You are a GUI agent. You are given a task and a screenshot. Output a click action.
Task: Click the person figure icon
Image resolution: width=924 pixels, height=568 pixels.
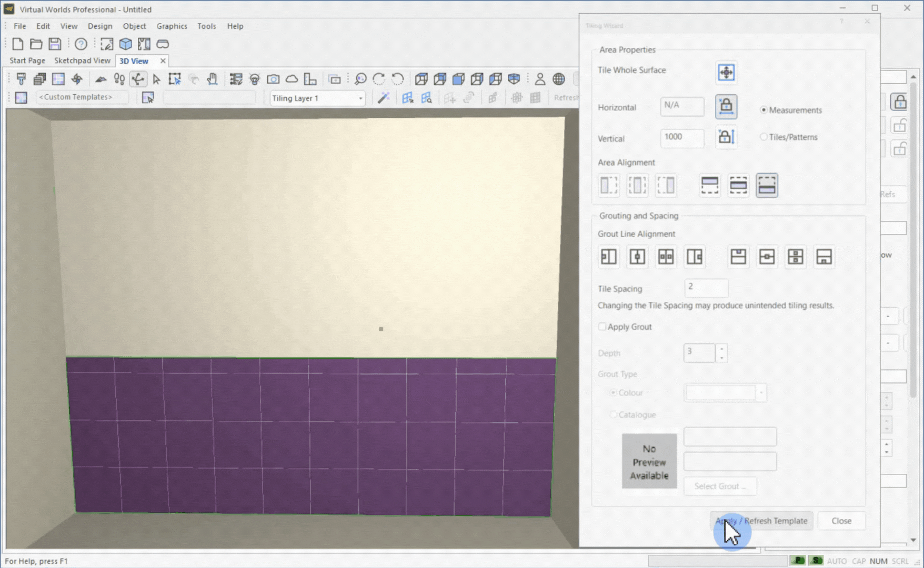(x=540, y=79)
